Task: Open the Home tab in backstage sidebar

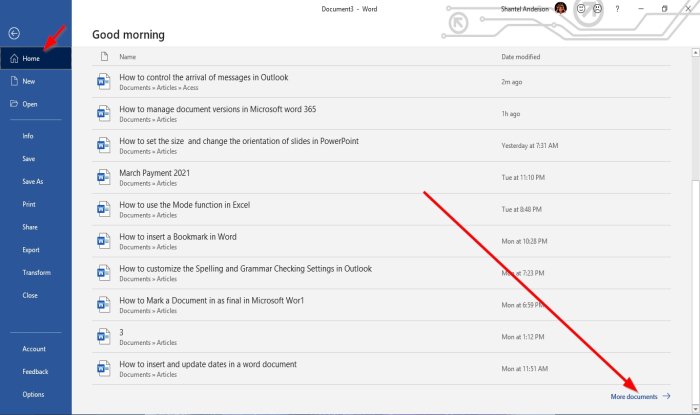Action: [x=36, y=58]
